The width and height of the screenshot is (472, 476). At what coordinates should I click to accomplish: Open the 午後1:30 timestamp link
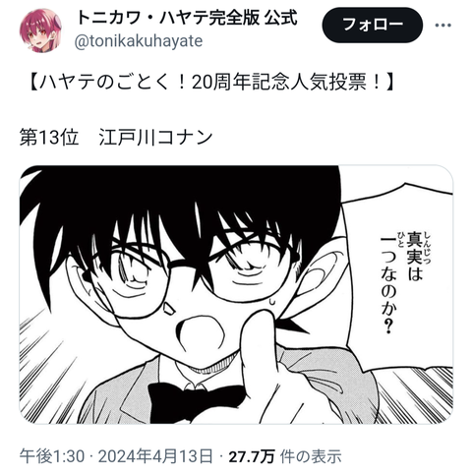[52, 456]
